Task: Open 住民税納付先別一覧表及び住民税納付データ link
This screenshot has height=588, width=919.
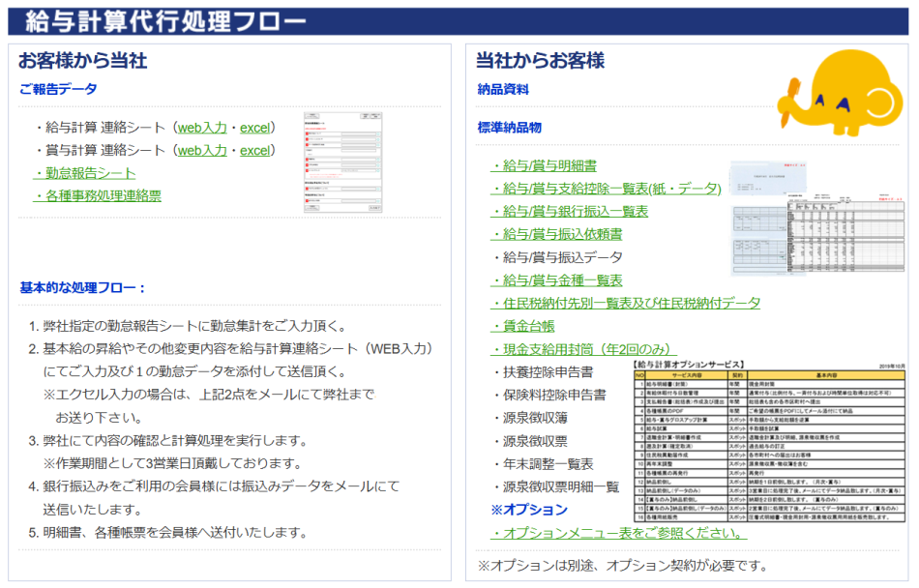Action: click(625, 303)
